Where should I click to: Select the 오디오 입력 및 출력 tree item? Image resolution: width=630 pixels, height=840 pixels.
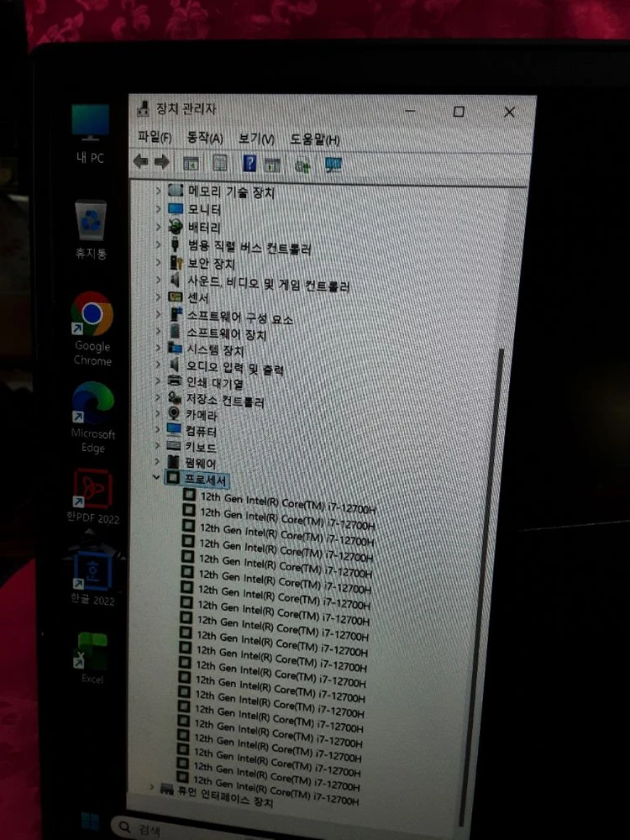[234, 368]
